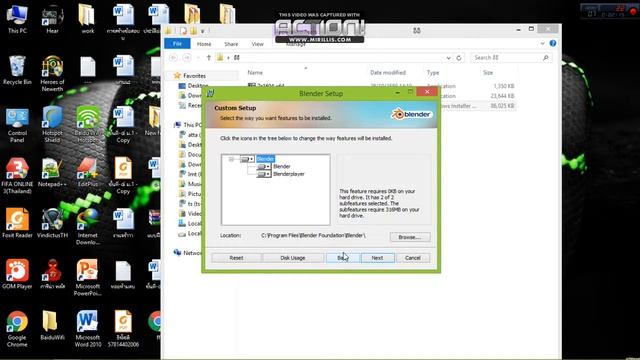Viewport: 640px width, 360px height.
Task: Click the Back button in setup wizard
Action: (x=343, y=258)
